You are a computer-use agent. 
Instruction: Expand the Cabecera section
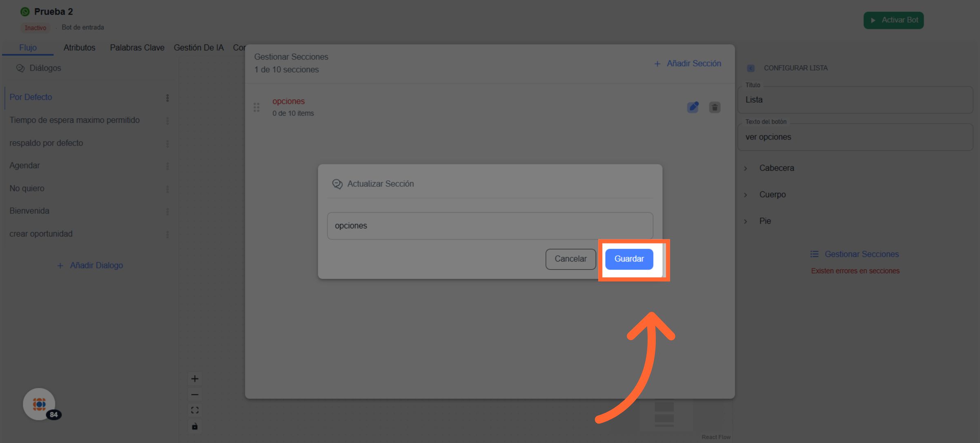point(776,168)
